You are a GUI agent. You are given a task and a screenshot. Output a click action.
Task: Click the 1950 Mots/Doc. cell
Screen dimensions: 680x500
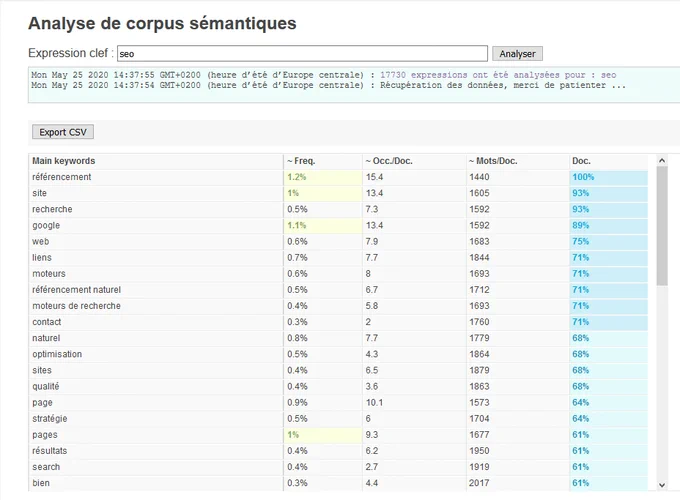pos(518,451)
